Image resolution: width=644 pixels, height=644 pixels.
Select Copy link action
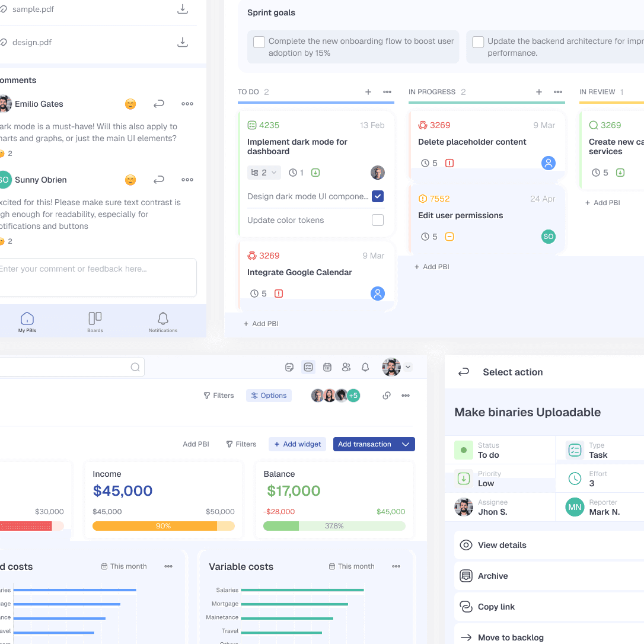(549, 607)
